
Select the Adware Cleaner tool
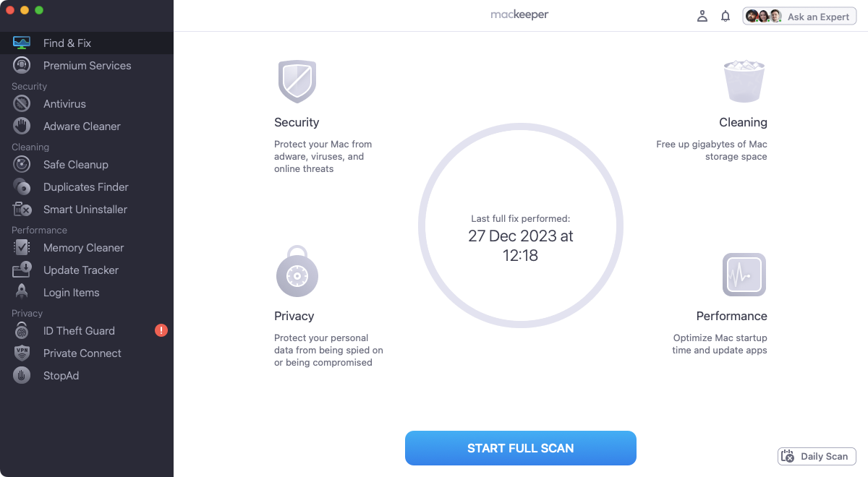coord(82,126)
